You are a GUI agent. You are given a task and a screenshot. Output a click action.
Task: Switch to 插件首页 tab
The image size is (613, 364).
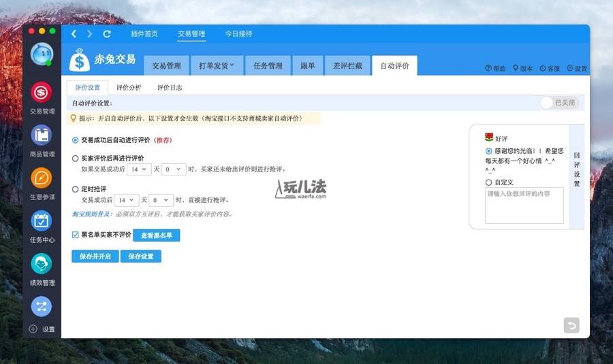coord(144,34)
